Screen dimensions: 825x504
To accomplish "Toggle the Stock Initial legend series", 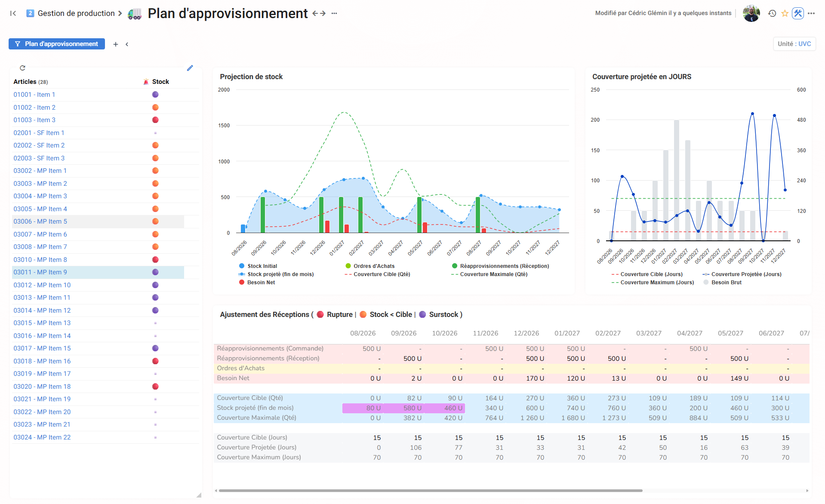I will 258,266.
